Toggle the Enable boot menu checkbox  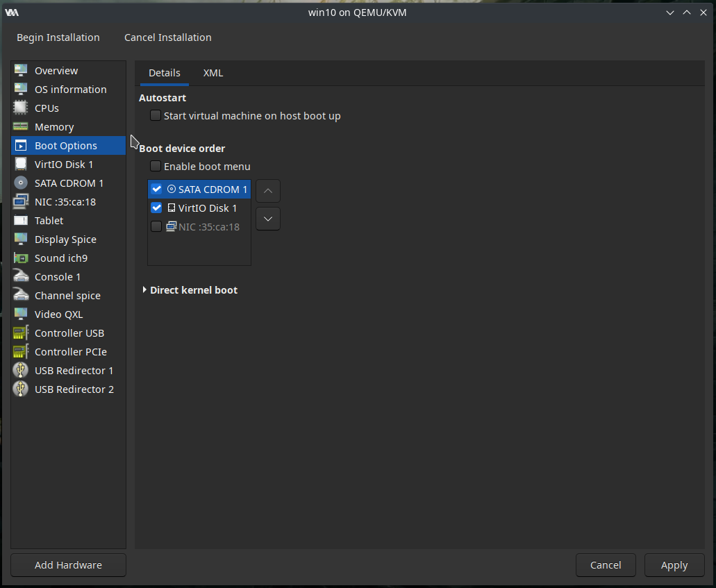click(x=156, y=167)
